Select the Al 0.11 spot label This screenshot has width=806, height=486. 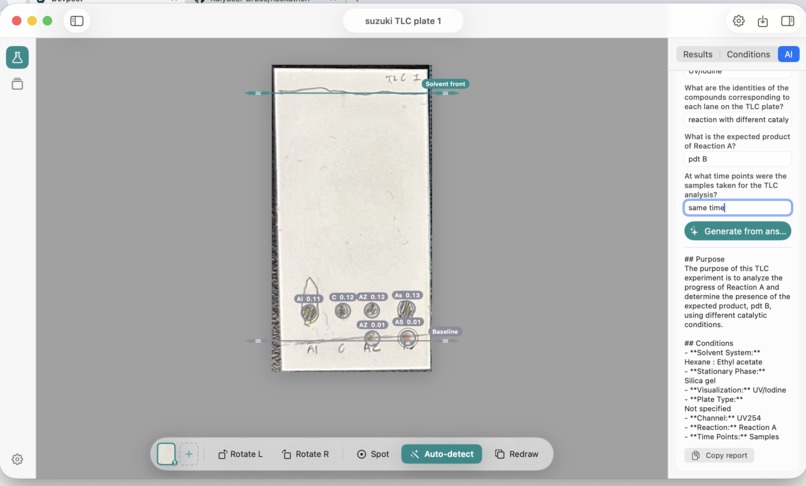coord(308,299)
